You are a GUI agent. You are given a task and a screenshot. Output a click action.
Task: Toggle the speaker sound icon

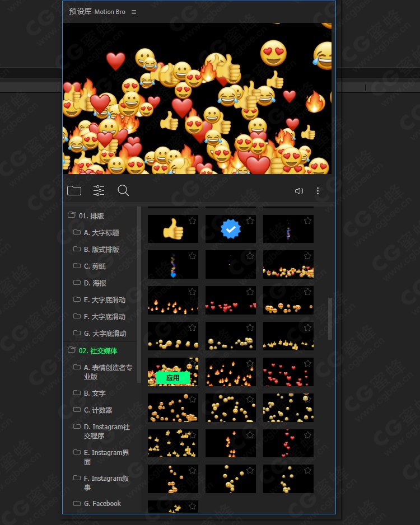(x=298, y=191)
